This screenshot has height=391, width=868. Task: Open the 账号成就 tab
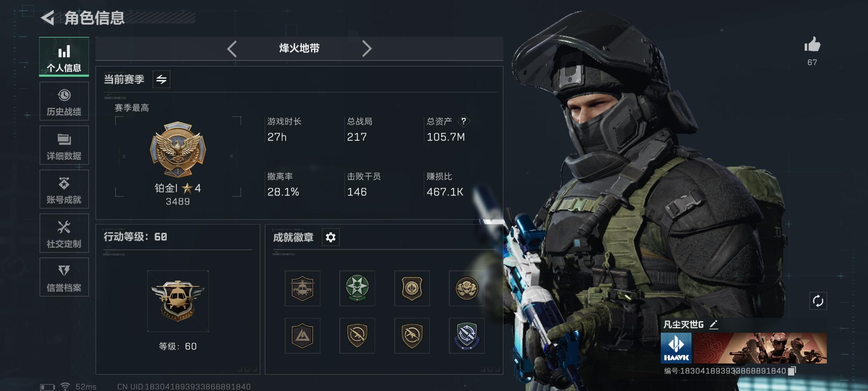click(x=64, y=189)
